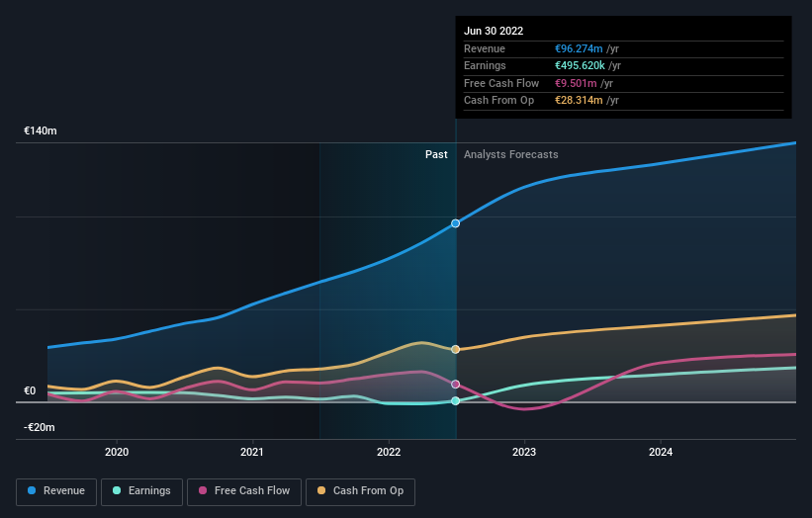Select the 2022 x-axis label
812x518 pixels.
(x=389, y=452)
